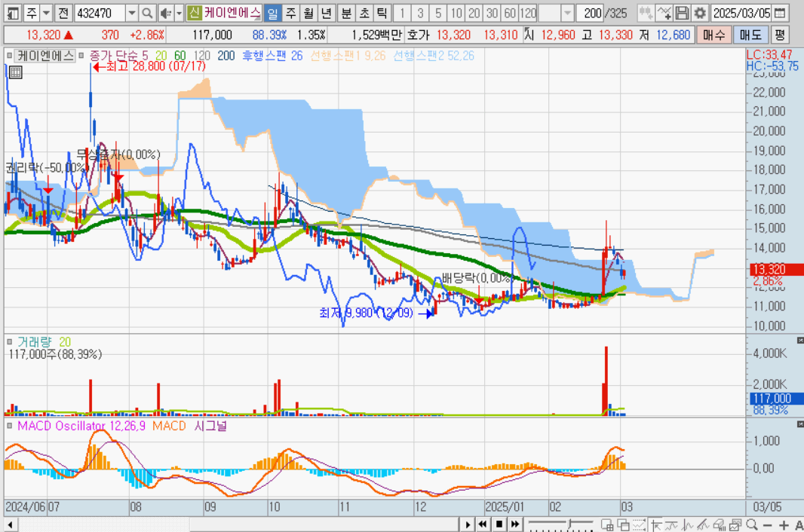The height and width of the screenshot is (532, 804).
Task: Close the MACD panel with X button
Action: [800, 424]
